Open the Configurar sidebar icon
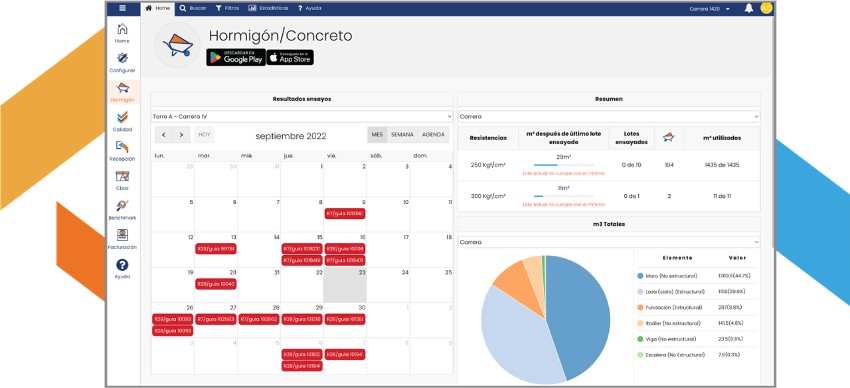The image size is (850, 388). [123, 58]
